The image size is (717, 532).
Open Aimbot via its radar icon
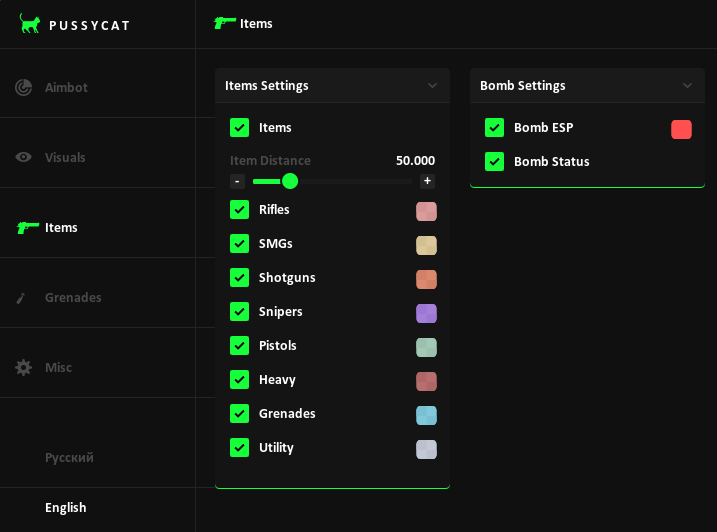[x=23, y=87]
